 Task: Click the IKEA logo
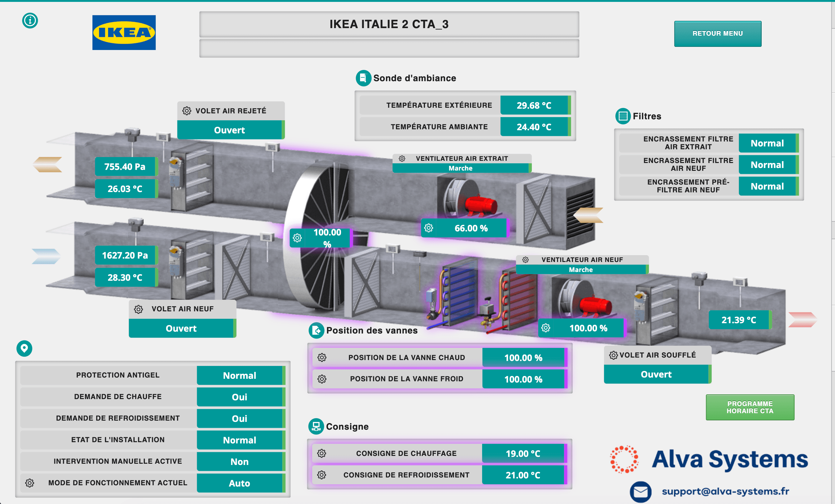[x=124, y=32]
